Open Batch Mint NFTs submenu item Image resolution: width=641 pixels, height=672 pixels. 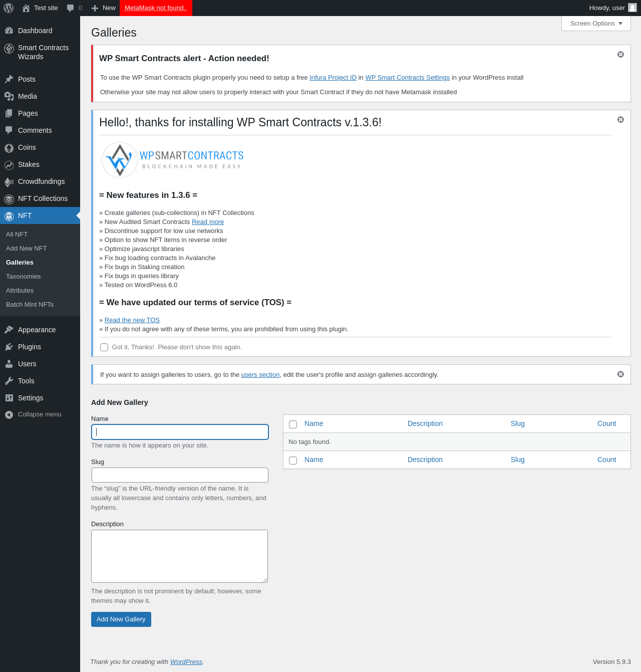[30, 304]
